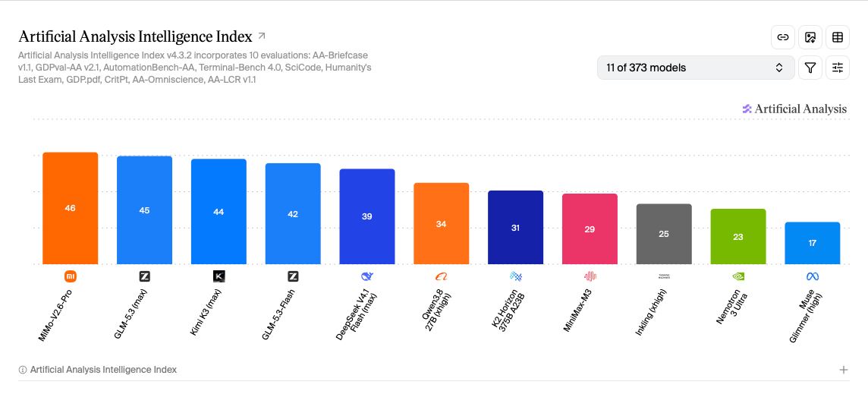This screenshot has width=868, height=410.
Task: Open the 11 of 373 models dropdown
Action: pyautogui.click(x=696, y=68)
